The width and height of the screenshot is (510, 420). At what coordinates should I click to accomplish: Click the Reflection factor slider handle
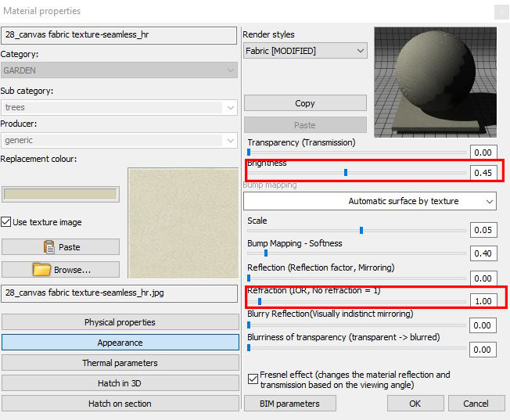pyautogui.click(x=249, y=278)
